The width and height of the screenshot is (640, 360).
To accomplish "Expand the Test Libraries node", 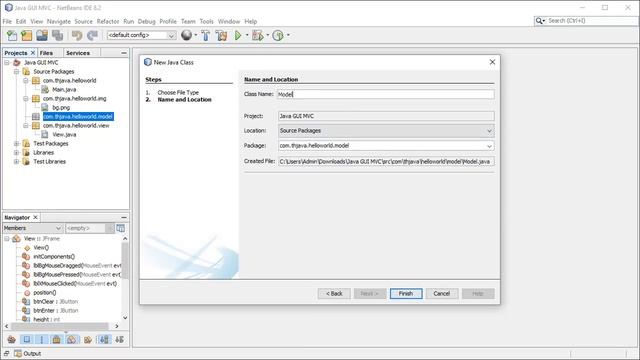I will 16,162.
